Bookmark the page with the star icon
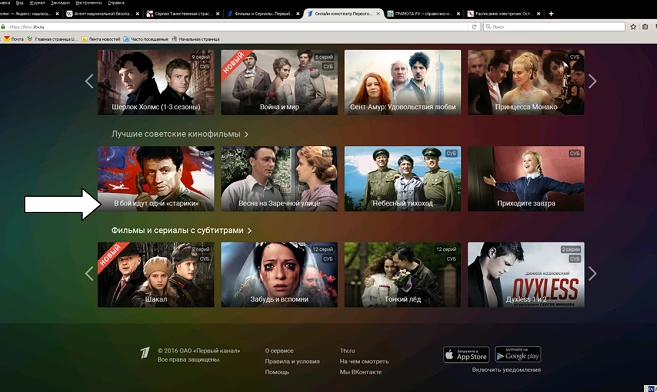 tap(633, 26)
